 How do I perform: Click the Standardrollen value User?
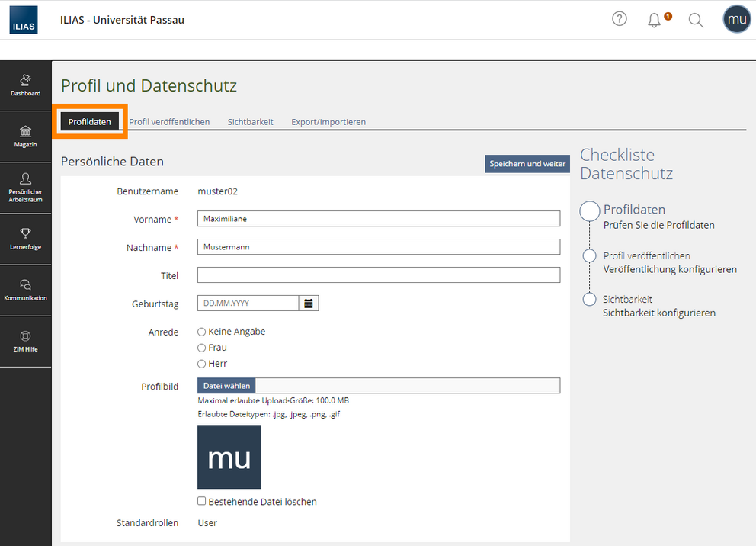tap(207, 523)
